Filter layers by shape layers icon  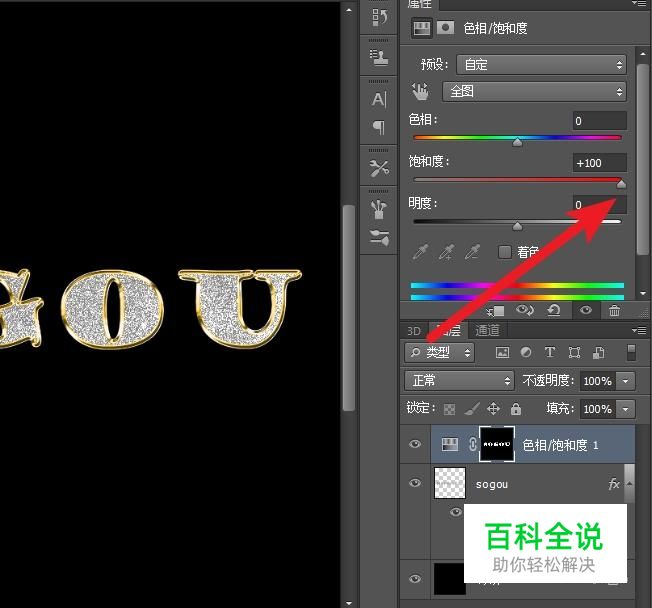[574, 353]
